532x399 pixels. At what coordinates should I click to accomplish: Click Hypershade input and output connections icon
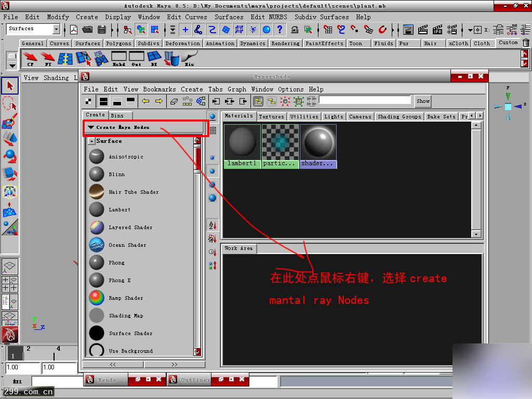pyautogui.click(x=230, y=101)
